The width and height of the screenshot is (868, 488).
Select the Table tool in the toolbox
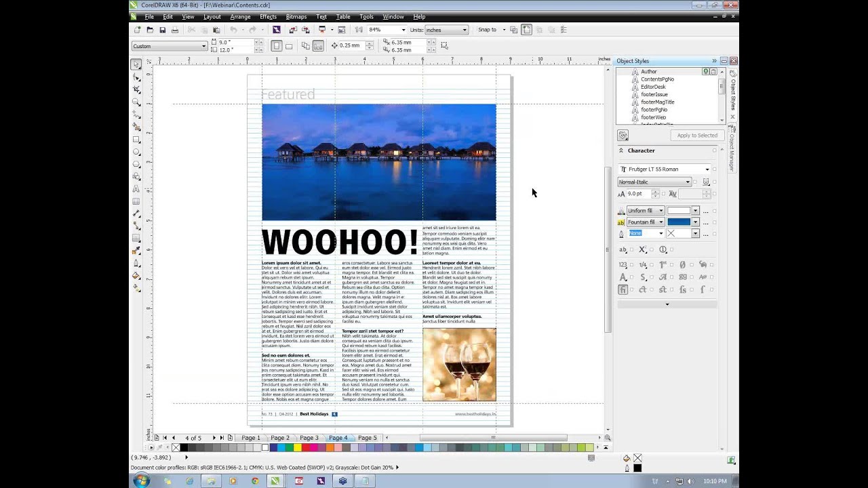tap(136, 201)
